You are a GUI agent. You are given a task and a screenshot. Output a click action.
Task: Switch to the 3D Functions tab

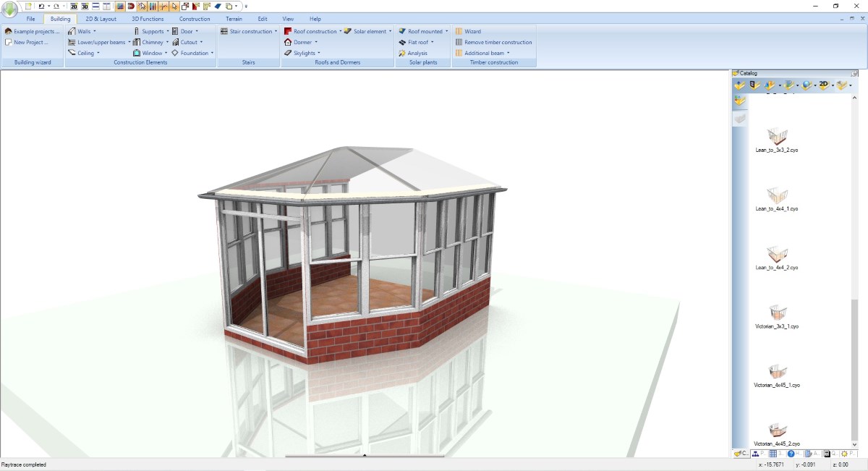[x=148, y=19]
